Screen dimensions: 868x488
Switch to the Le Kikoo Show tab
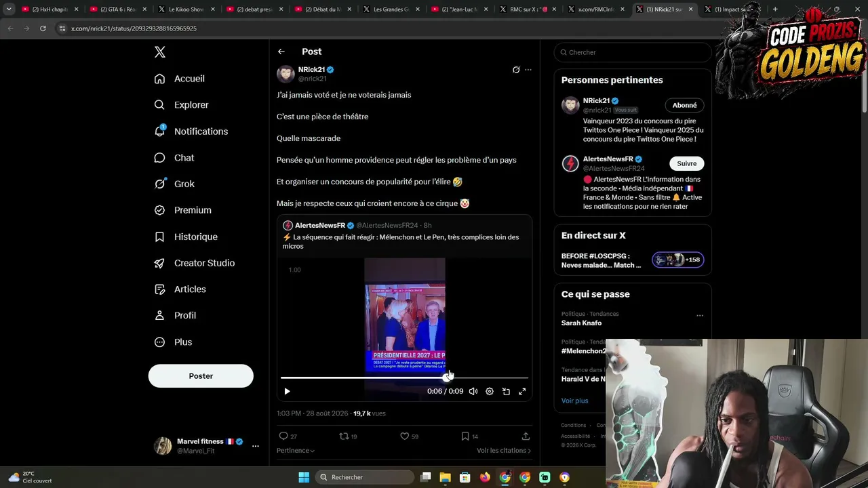(185, 9)
